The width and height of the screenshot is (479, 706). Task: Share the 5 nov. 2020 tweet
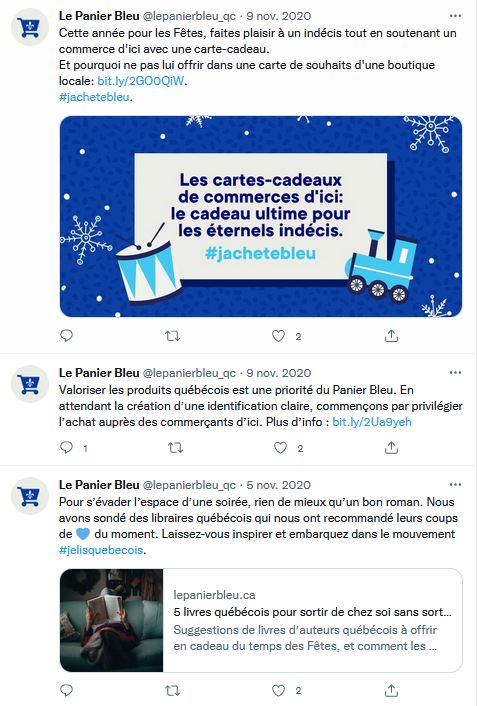pos(391,690)
